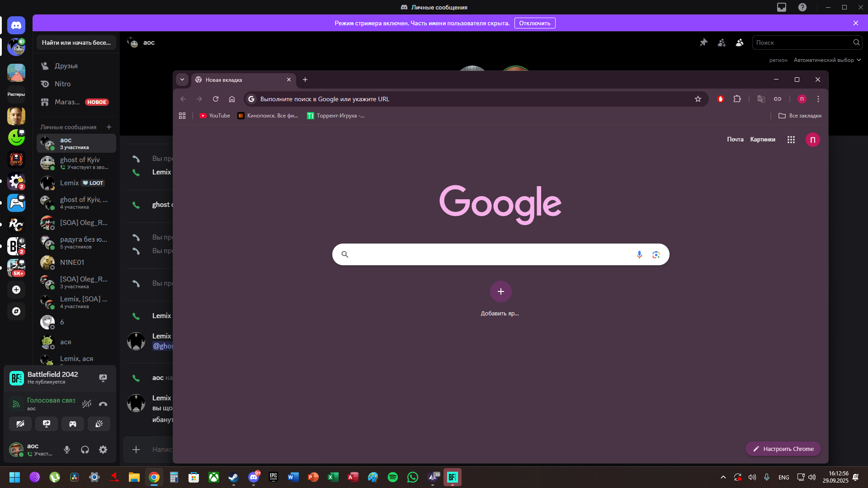
Task: Open the Кинопоиск bookmark
Action: pyautogui.click(x=268, y=116)
